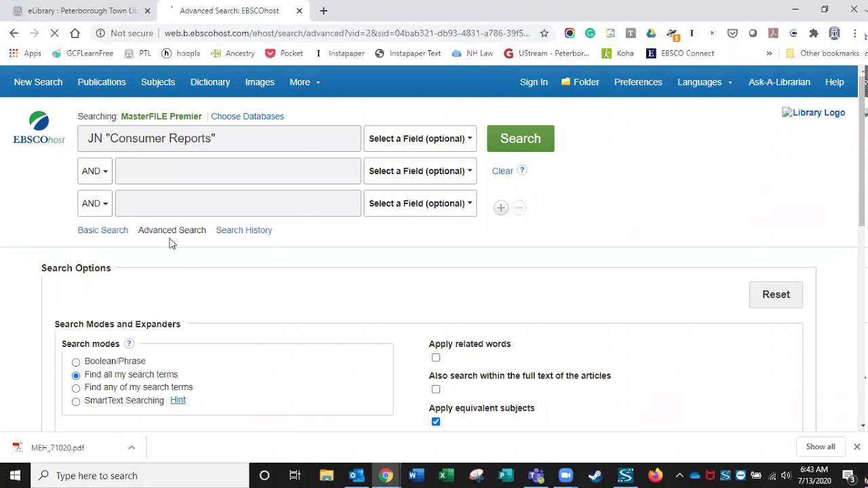Image resolution: width=868 pixels, height=488 pixels.
Task: Open a new browser tab
Action: 323,11
